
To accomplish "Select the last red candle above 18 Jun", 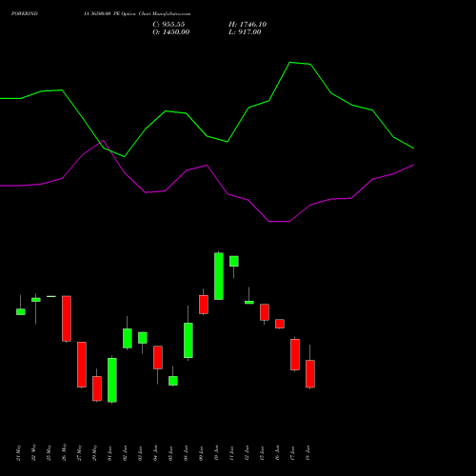I will (310, 374).
